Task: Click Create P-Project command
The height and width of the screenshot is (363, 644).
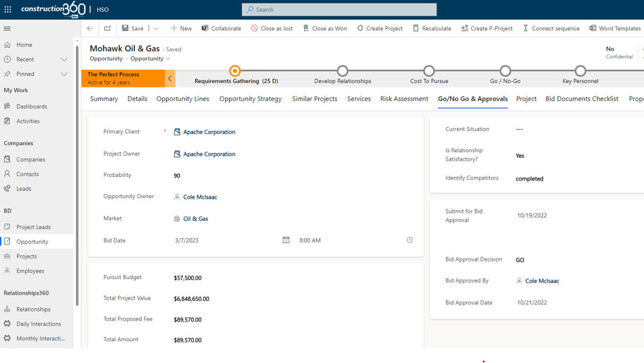Action: 487,28
